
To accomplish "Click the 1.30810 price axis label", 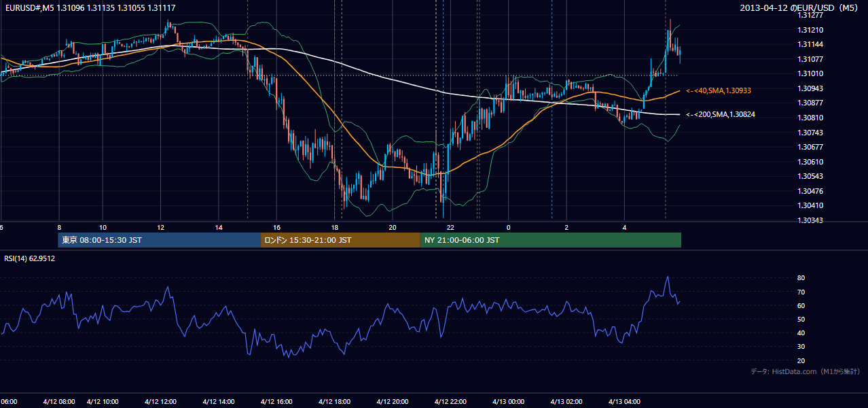I will point(811,118).
